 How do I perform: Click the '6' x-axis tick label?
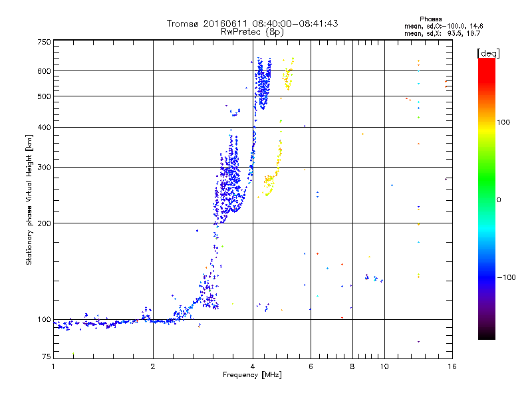(x=311, y=366)
